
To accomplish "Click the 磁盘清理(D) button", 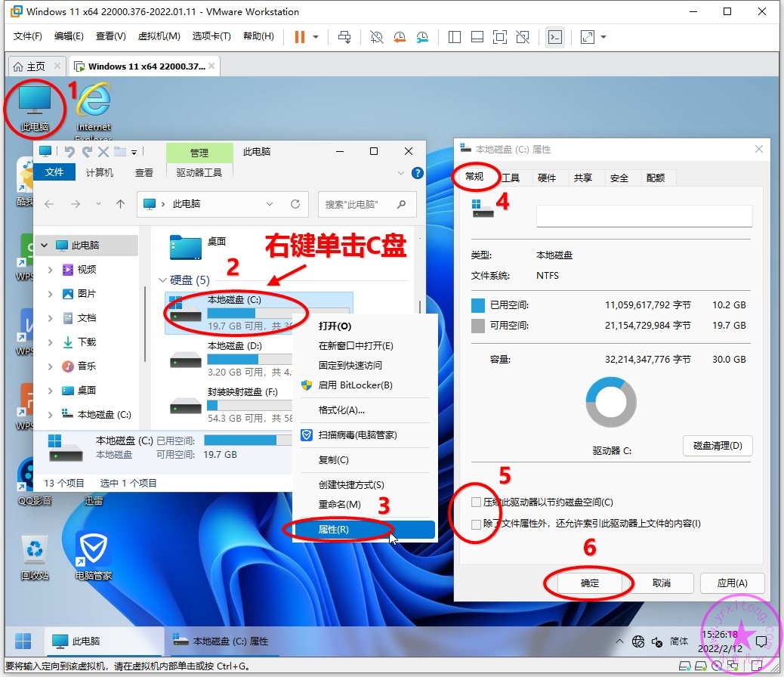I will [718, 446].
